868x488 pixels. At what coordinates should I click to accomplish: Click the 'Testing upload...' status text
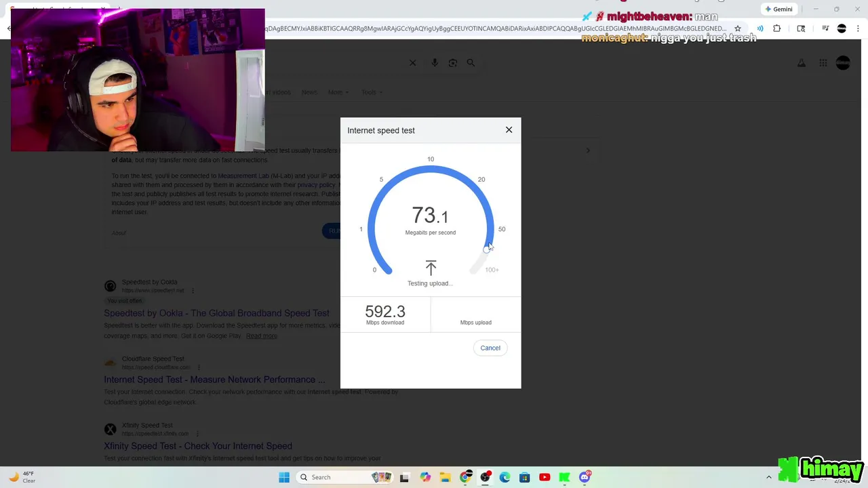tap(430, 283)
